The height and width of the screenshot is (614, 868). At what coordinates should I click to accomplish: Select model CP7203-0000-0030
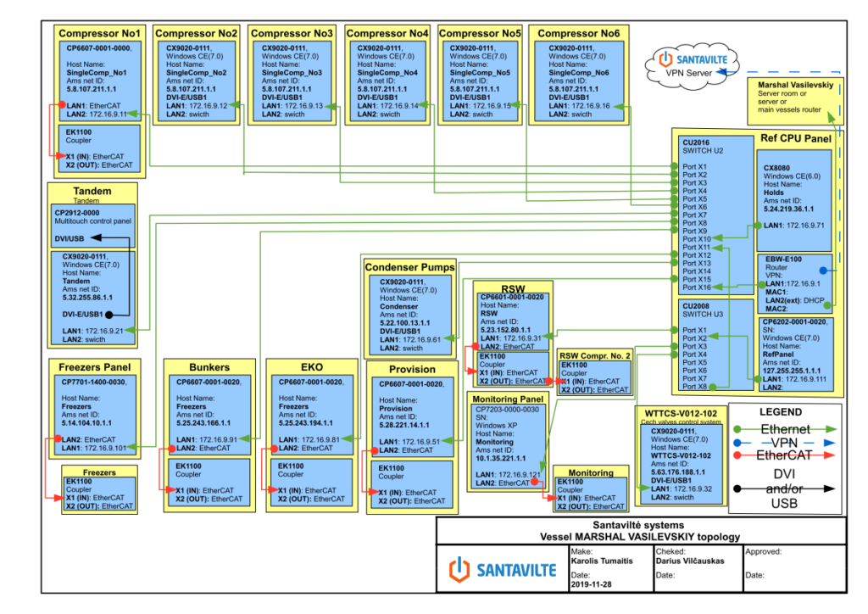point(507,410)
